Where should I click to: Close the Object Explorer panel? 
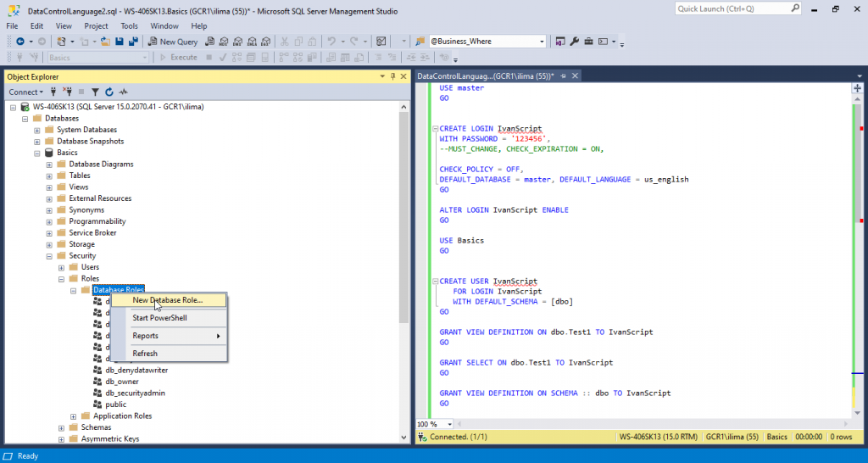403,76
